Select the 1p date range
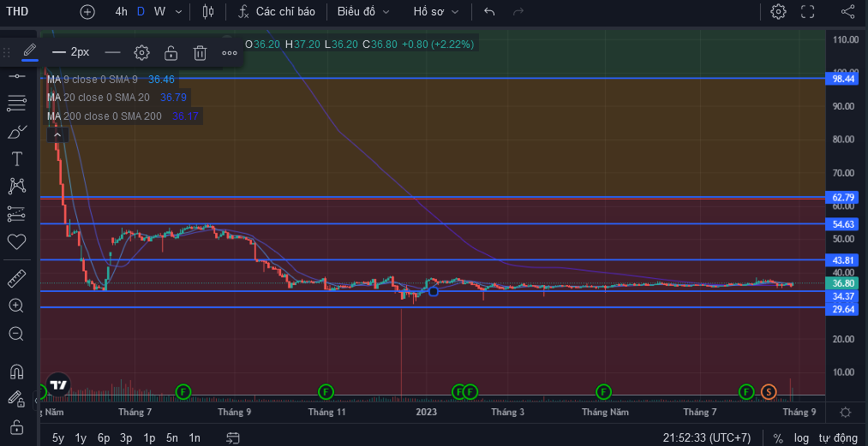 click(149, 438)
